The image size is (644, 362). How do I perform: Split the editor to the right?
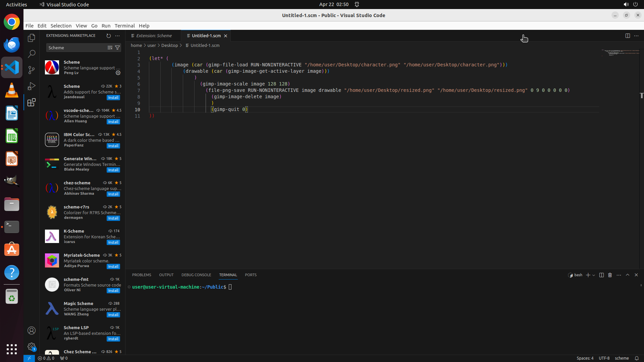click(628, 36)
